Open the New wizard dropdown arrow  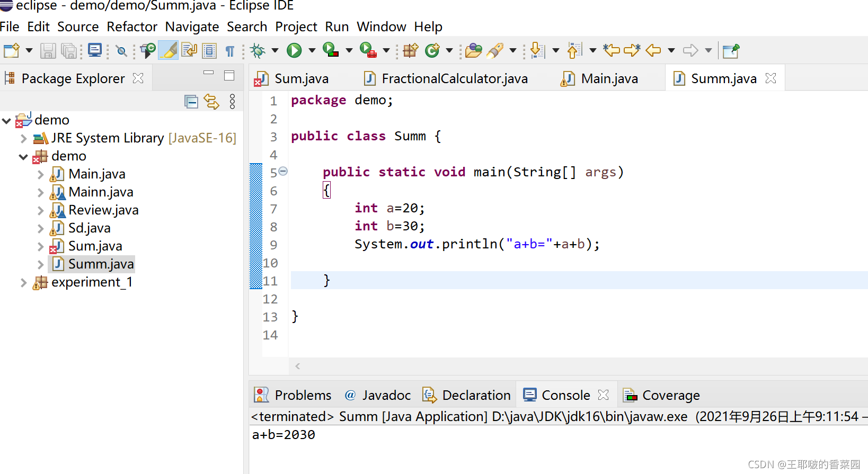pos(29,51)
